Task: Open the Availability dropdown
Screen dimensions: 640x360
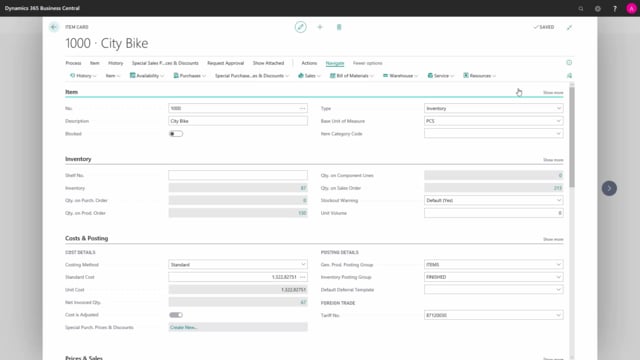Action: point(147,76)
